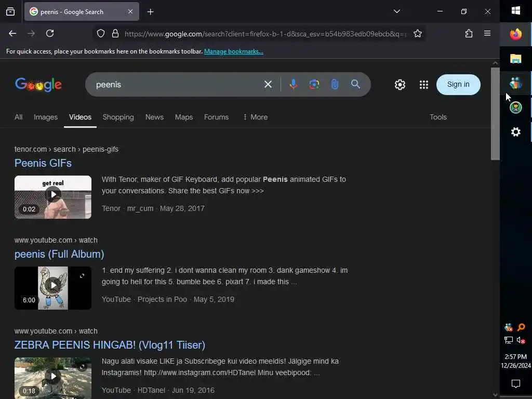Open the tracking protection shield
Image resolution: width=532 pixels, height=399 pixels.
[101, 33]
